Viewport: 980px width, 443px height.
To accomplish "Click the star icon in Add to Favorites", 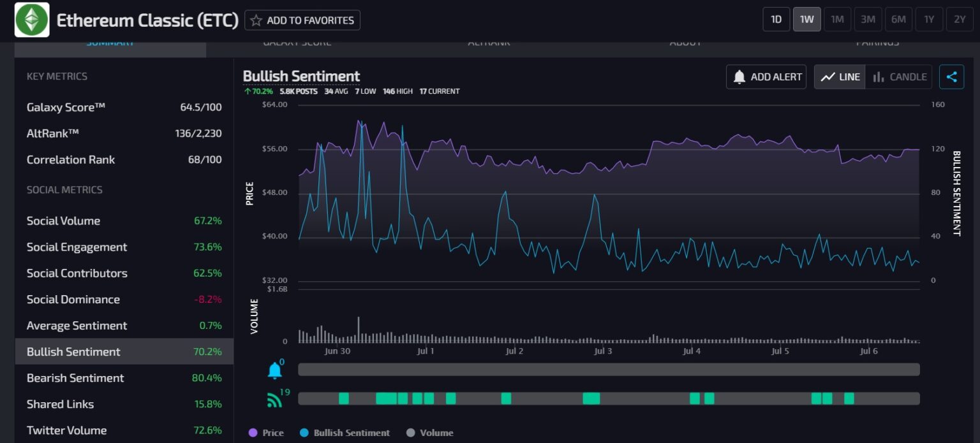I will pyautogui.click(x=256, y=20).
